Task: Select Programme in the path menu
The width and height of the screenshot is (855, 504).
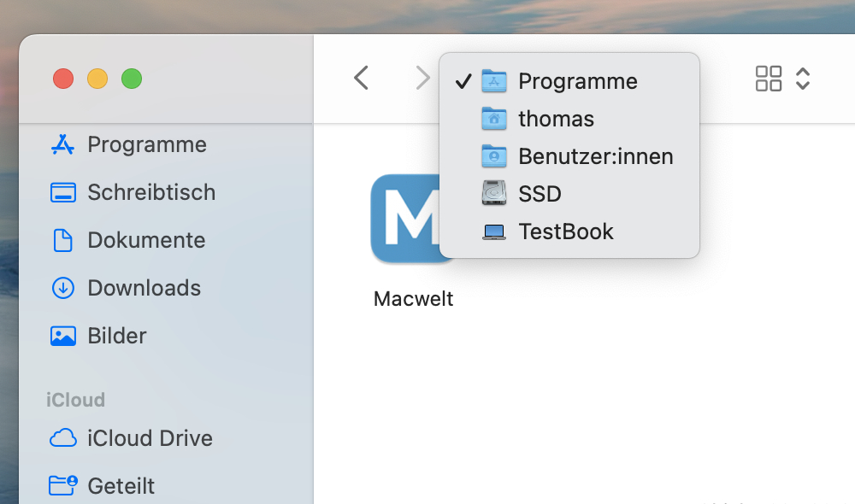Action: [x=569, y=81]
